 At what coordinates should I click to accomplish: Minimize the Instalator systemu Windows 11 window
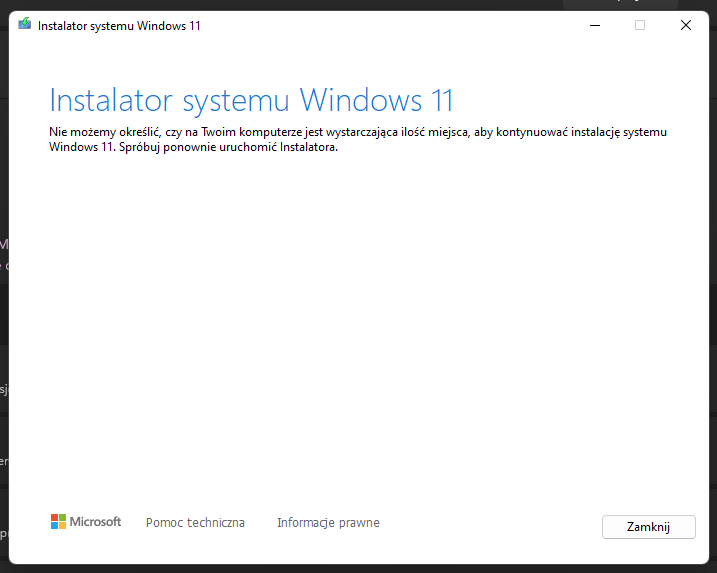click(594, 26)
